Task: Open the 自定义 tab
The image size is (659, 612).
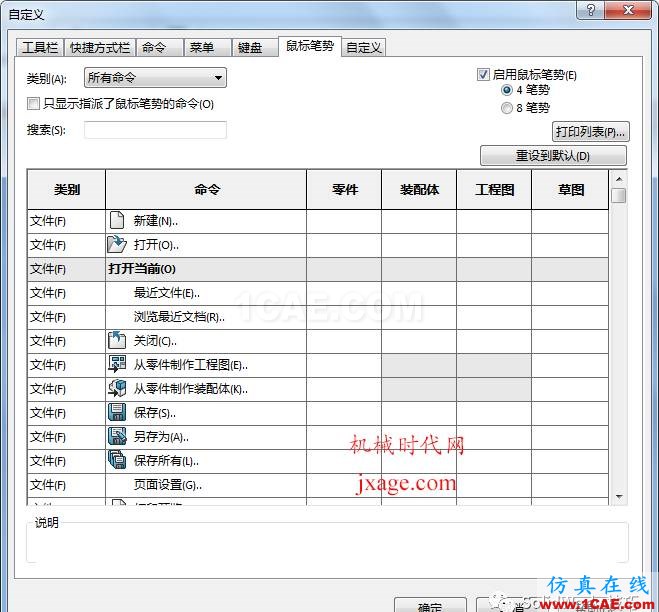Action: click(364, 47)
